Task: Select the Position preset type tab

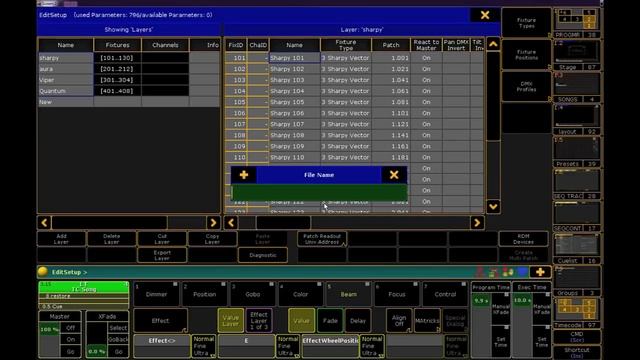Action: tap(204, 294)
